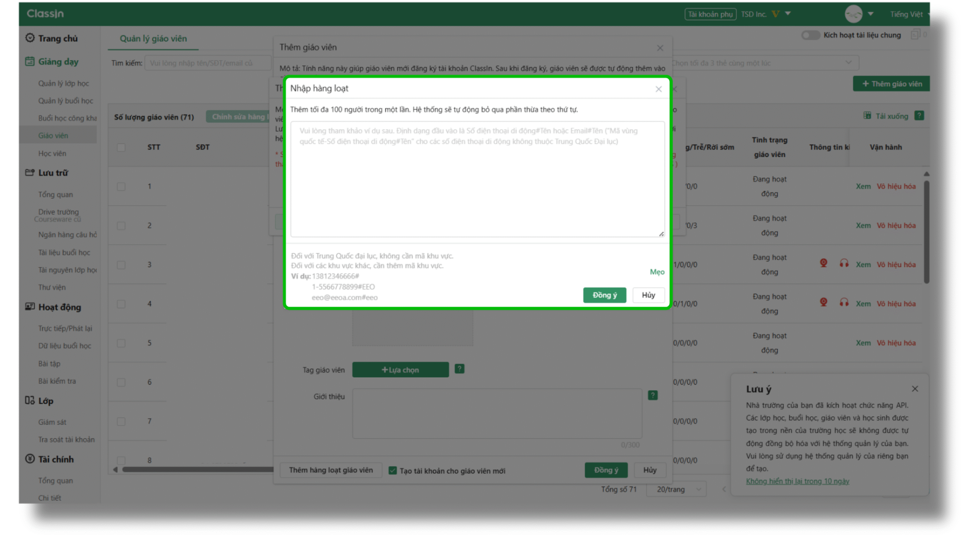Image resolution: width=980 pixels, height=539 pixels.
Task: Check the checkbox for teacher row 1
Action: [x=121, y=186]
